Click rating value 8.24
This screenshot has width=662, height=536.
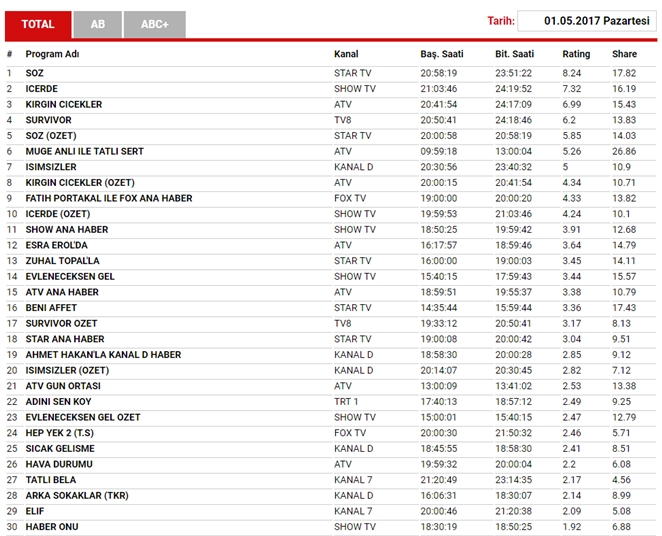(571, 73)
